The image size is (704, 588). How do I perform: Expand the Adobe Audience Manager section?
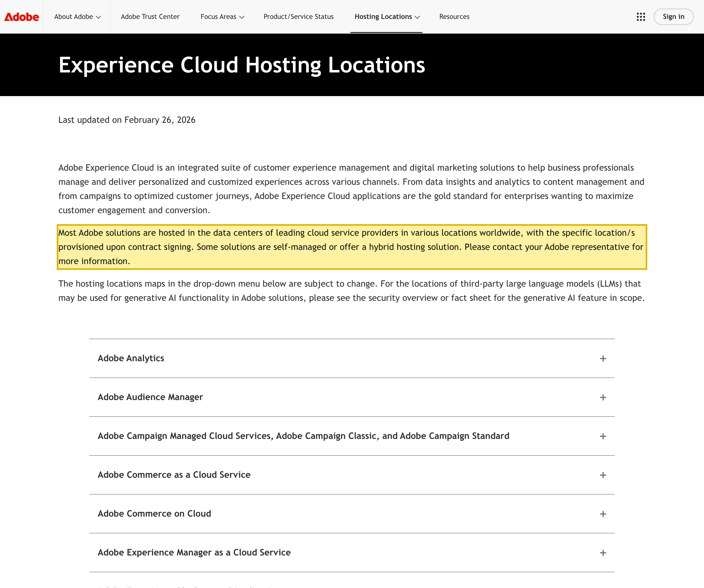[x=352, y=397]
